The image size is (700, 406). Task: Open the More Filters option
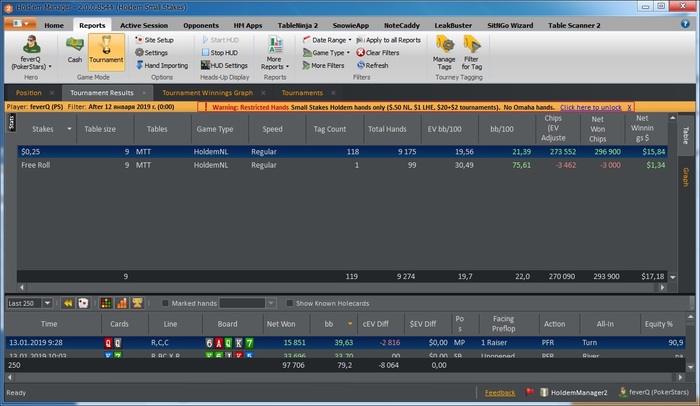(x=323, y=65)
